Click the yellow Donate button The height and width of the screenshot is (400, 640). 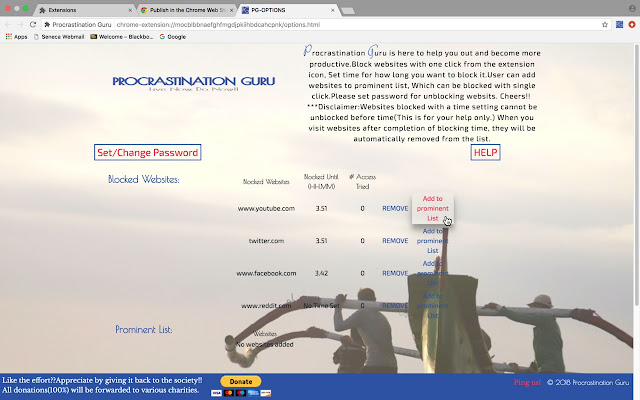click(241, 382)
